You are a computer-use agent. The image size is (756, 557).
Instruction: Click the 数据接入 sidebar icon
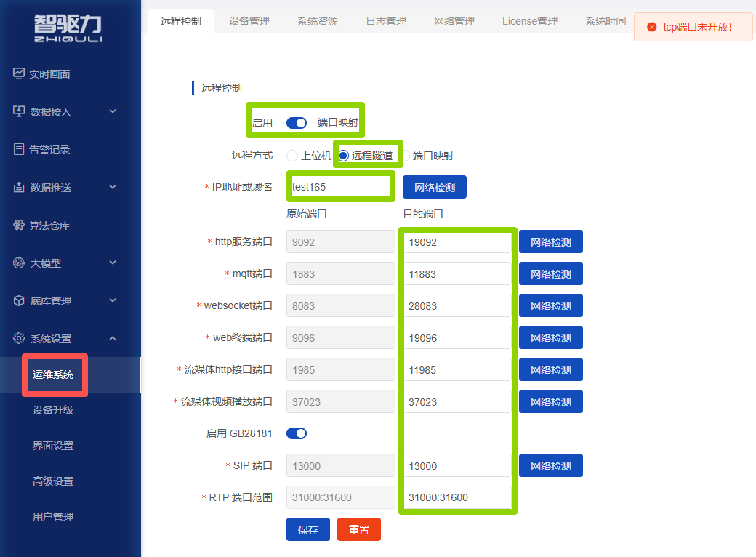point(19,111)
